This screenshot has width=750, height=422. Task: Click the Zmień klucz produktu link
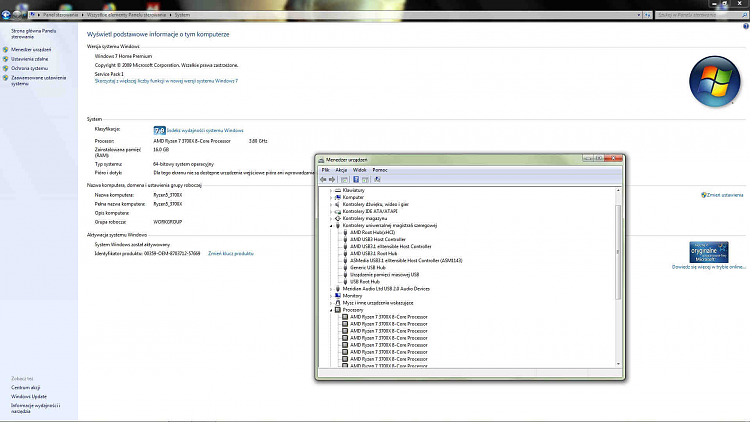231,254
